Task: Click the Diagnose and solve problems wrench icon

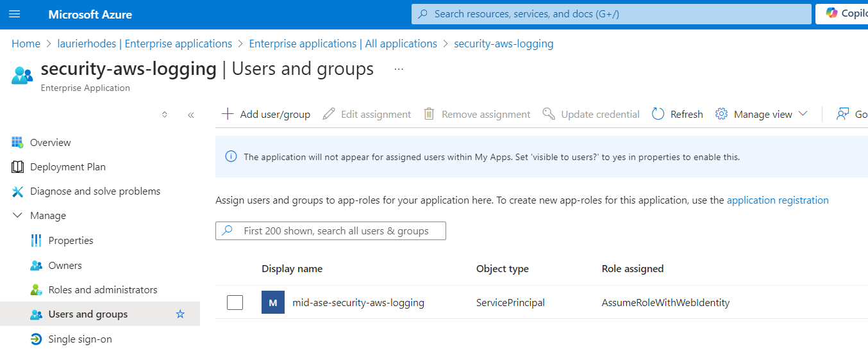Action: click(x=18, y=191)
